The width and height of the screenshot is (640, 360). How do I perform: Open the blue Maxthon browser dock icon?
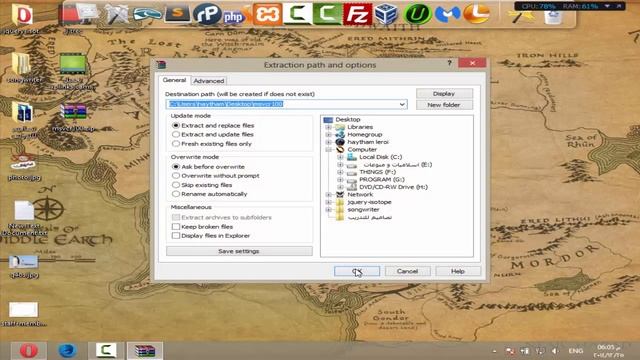[447, 14]
